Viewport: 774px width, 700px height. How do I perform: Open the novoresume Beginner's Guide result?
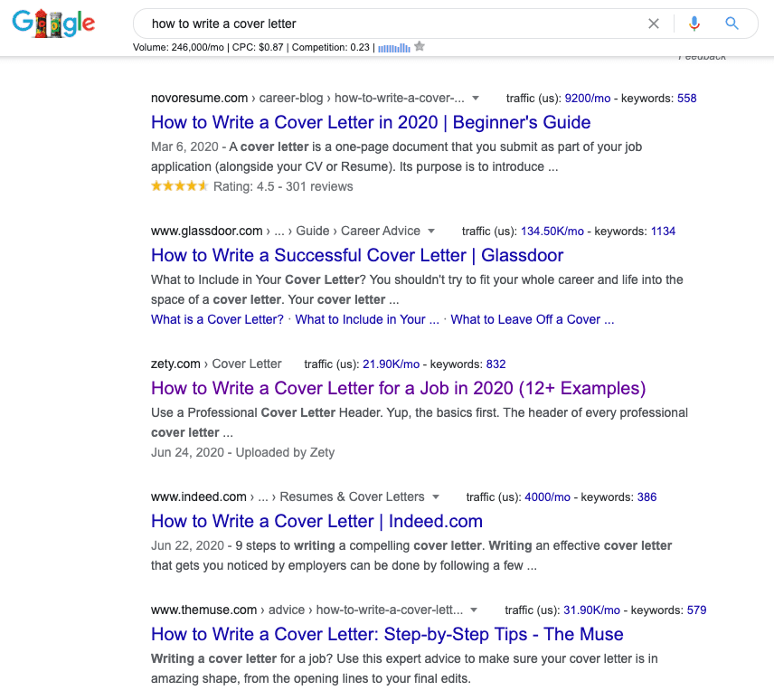point(371,121)
